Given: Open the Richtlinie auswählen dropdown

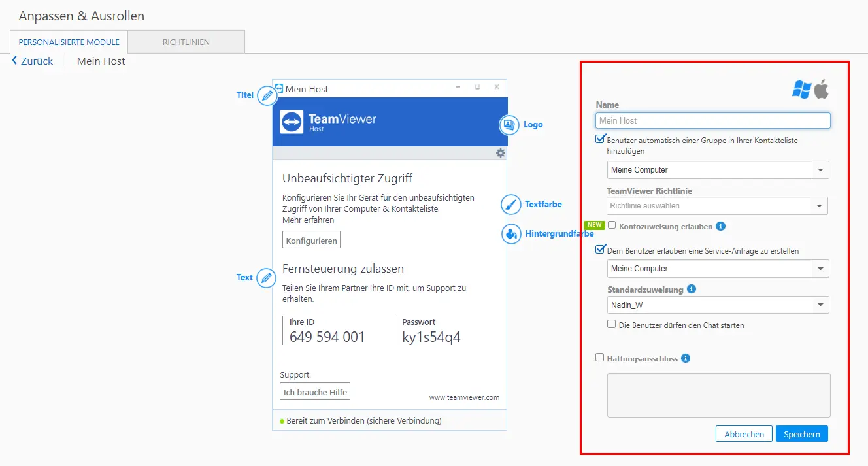Looking at the screenshot, I should click(x=717, y=206).
